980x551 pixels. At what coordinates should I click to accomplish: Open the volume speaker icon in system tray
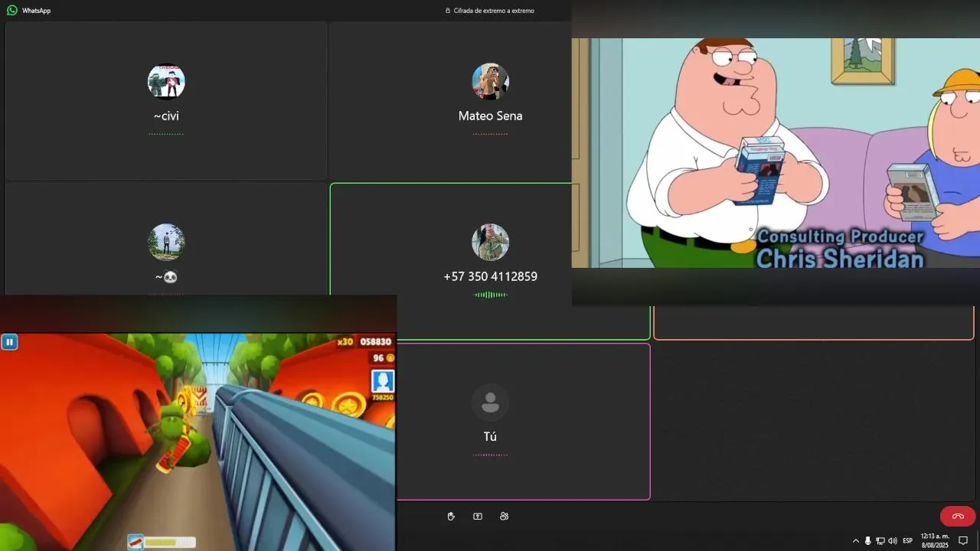(x=892, y=540)
